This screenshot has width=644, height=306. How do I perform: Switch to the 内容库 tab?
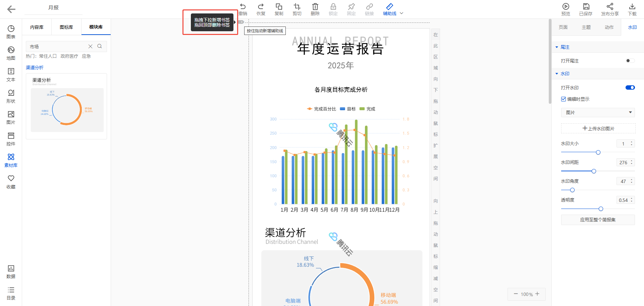pyautogui.click(x=37, y=27)
